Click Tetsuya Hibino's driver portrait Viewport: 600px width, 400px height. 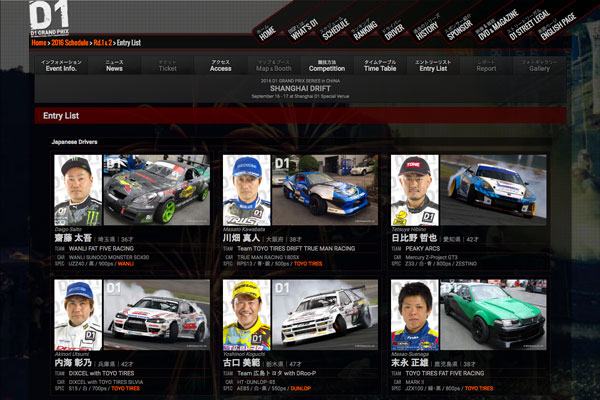pyautogui.click(x=413, y=189)
